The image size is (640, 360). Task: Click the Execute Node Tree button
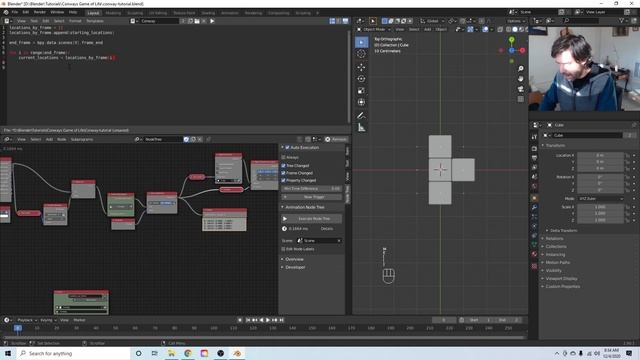coord(311,218)
